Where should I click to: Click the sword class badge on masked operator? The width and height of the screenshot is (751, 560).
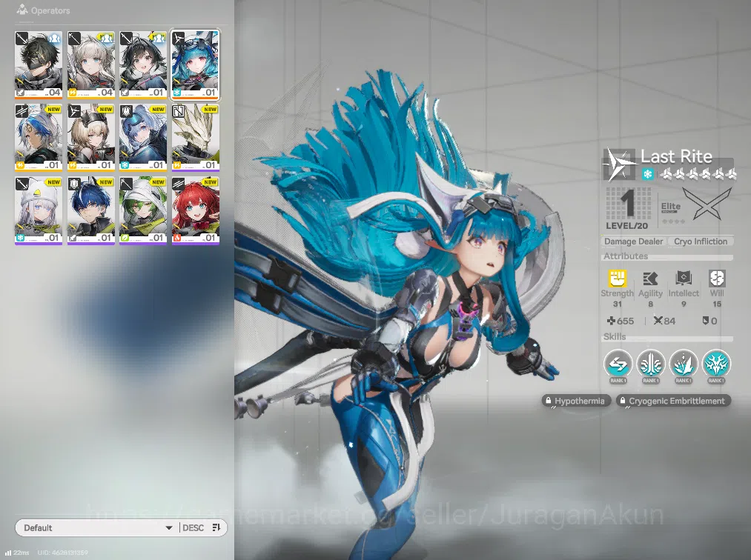(21, 39)
